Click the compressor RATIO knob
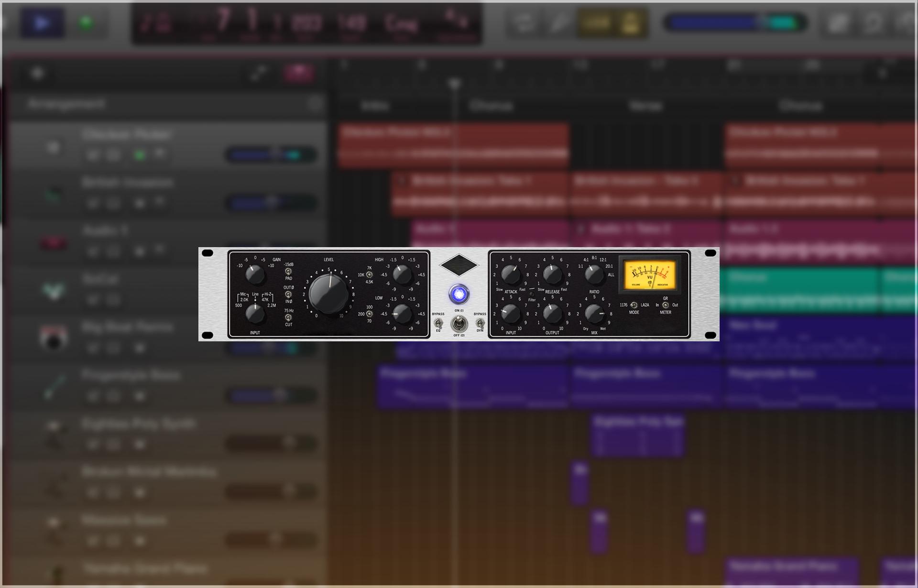This screenshot has height=588, width=918. point(594,275)
